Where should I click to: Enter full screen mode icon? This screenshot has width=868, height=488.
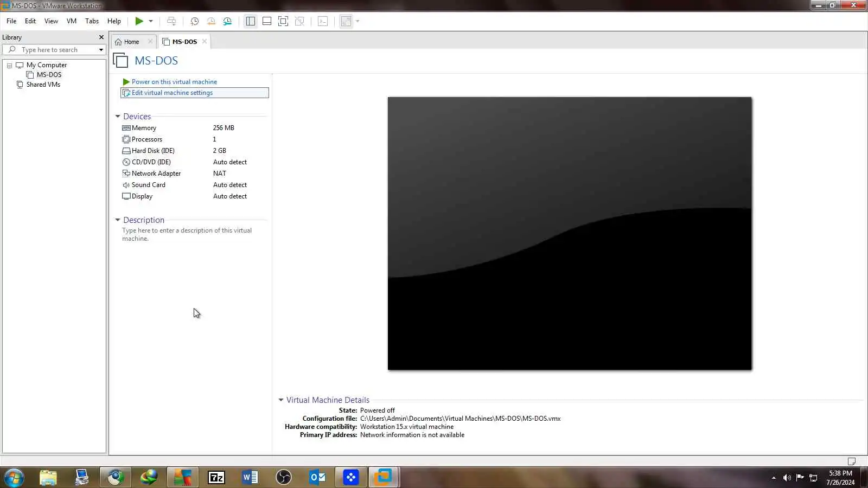pyautogui.click(x=283, y=21)
